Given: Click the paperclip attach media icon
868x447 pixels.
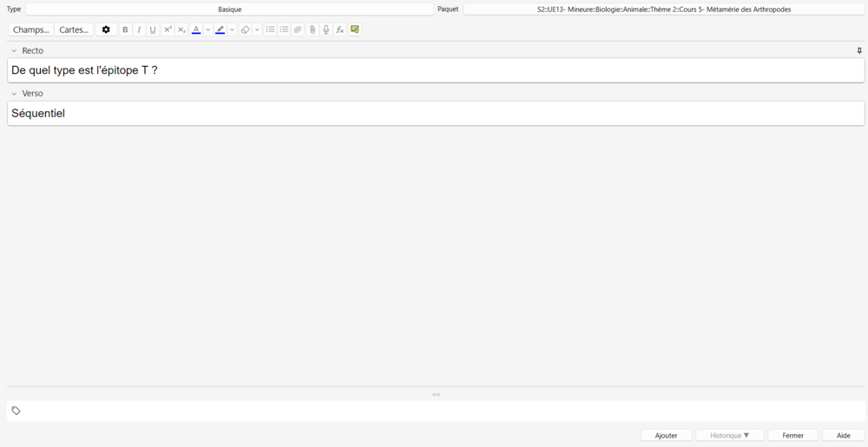Looking at the screenshot, I should 312,30.
